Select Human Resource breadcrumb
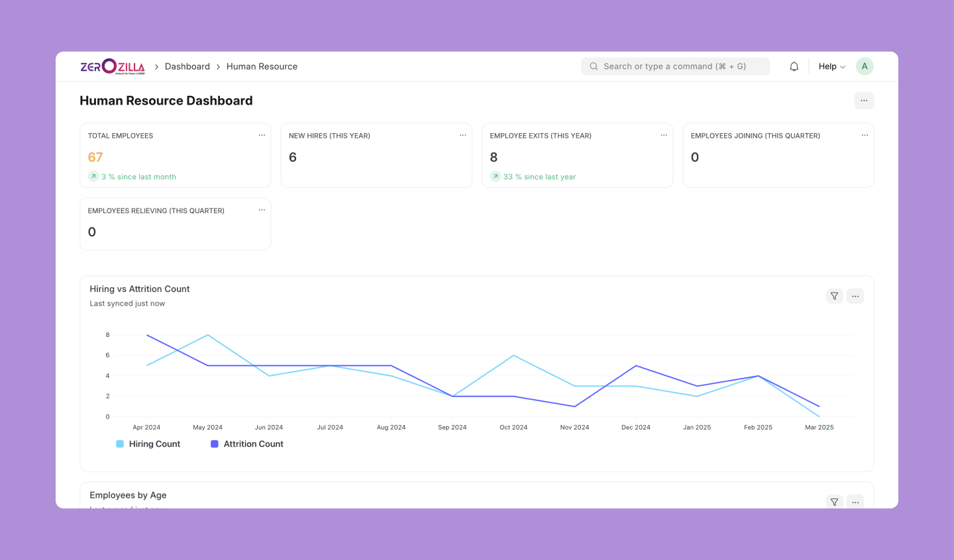 click(x=262, y=66)
